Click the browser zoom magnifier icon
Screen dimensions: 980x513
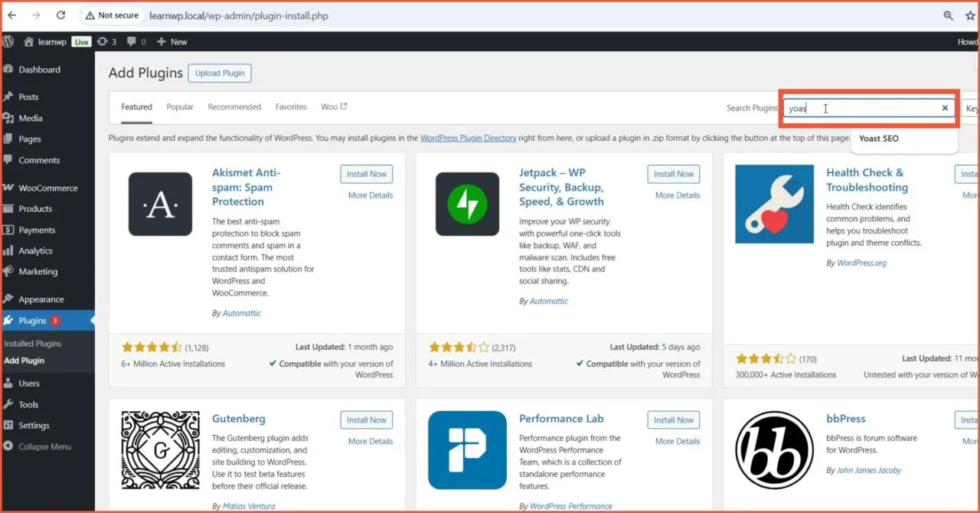948,15
